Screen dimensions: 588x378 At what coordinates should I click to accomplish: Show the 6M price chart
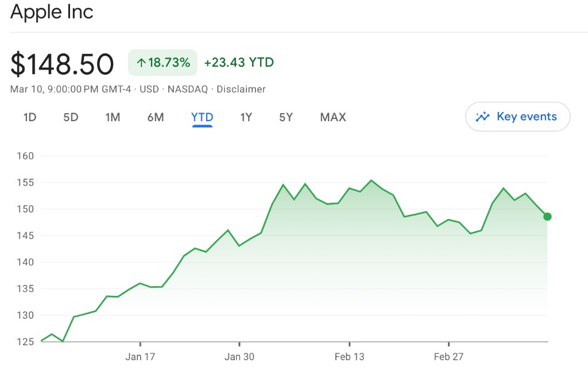[x=156, y=117]
